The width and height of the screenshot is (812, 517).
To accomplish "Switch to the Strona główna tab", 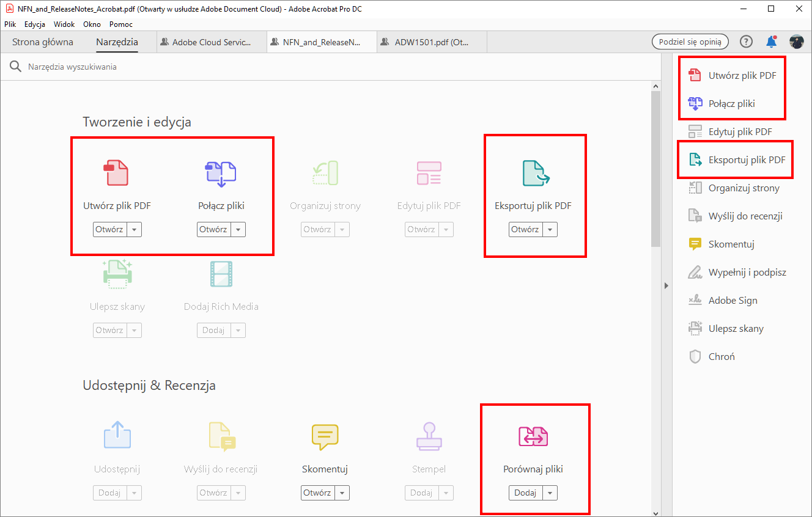I will pos(43,42).
